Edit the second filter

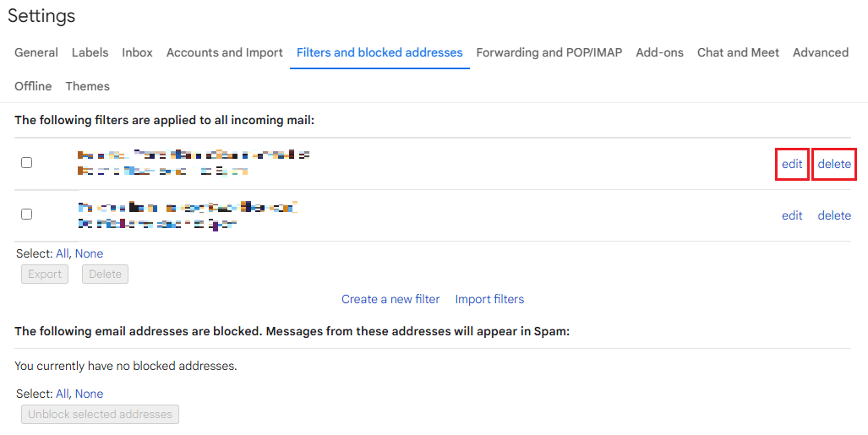pos(792,215)
